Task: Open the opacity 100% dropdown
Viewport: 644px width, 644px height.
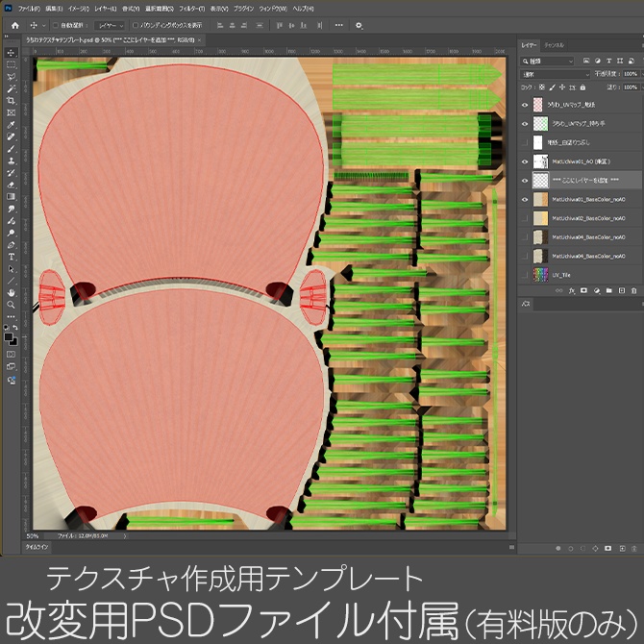Action: [642, 74]
